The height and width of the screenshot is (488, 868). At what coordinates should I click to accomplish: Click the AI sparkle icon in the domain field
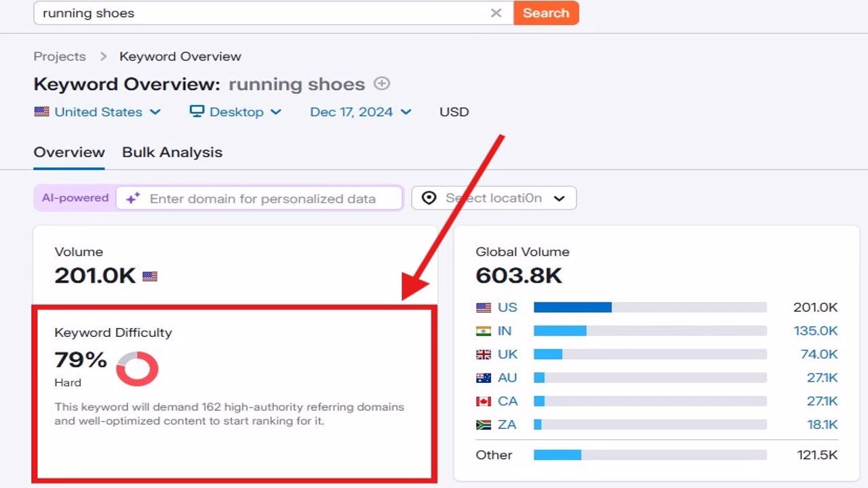[133, 198]
